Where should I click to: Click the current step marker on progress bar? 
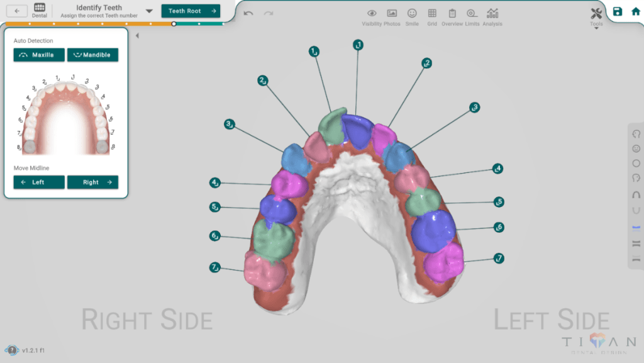(x=174, y=24)
